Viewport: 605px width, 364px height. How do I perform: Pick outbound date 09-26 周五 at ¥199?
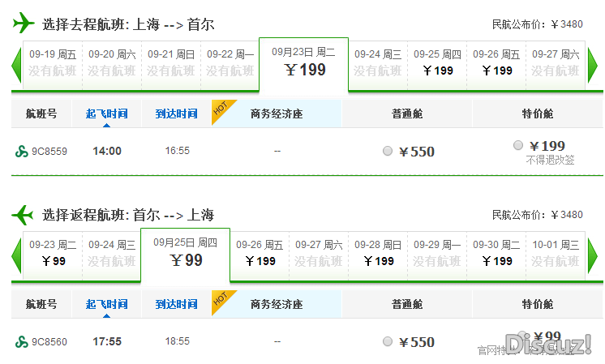[x=496, y=65]
